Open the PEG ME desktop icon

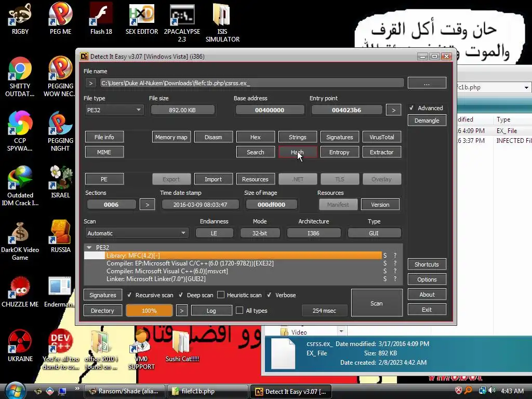click(60, 19)
